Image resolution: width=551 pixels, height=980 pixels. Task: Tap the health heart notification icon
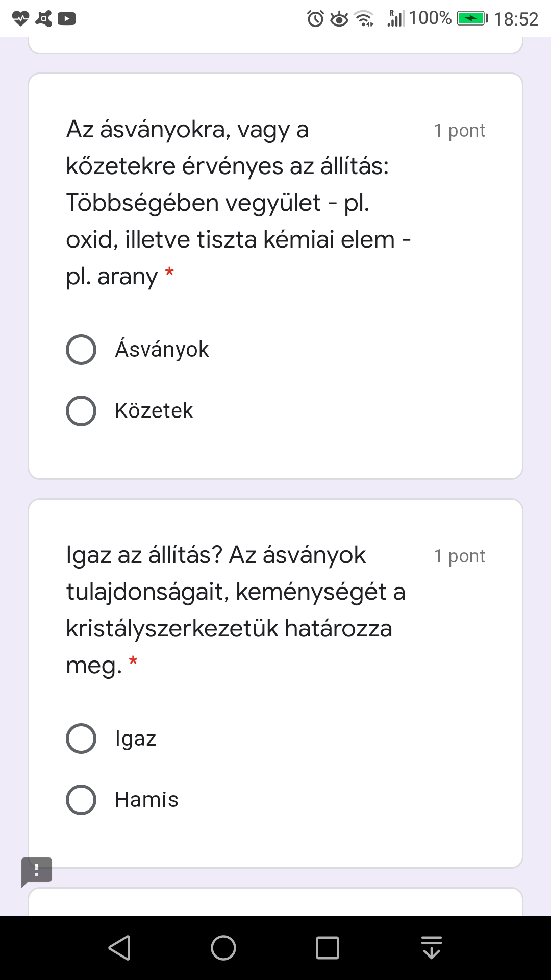[21, 19]
